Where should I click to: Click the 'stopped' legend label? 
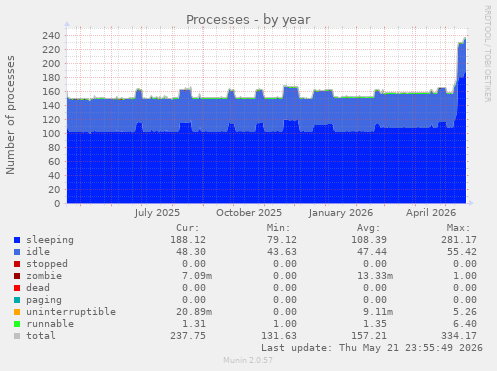[47, 264]
